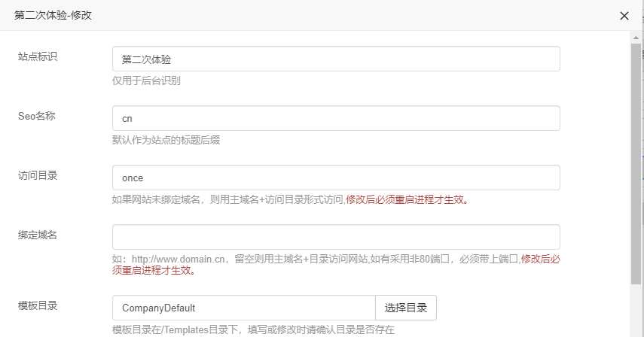Focus the Seo名称 text box containing cn
Viewport: 644px width, 337px height.
(x=335, y=118)
